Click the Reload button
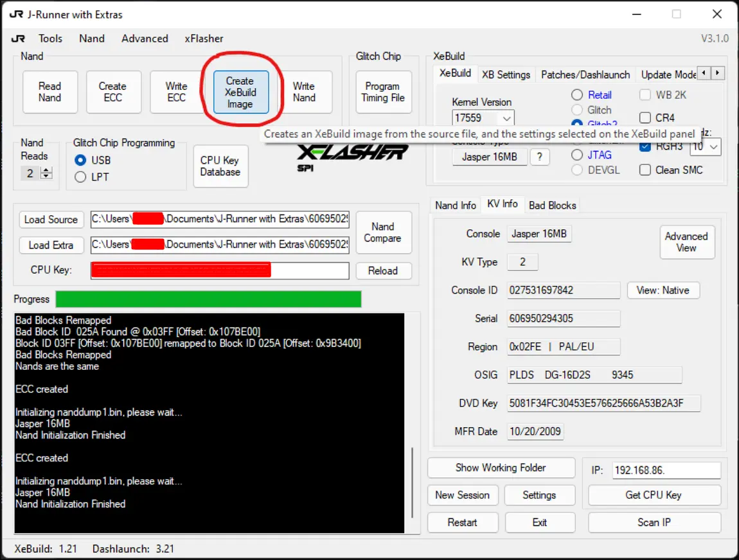Screen dimensions: 739x560 click(x=383, y=271)
